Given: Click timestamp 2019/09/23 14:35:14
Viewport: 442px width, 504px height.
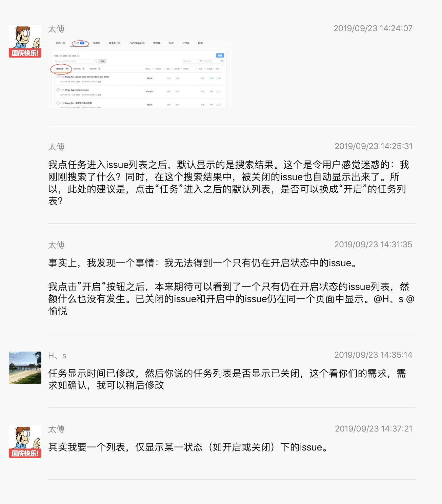Looking at the screenshot, I should pos(373,355).
